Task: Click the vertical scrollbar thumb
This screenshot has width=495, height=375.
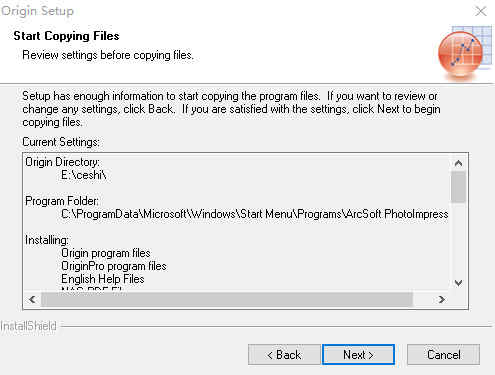Action: [x=458, y=187]
